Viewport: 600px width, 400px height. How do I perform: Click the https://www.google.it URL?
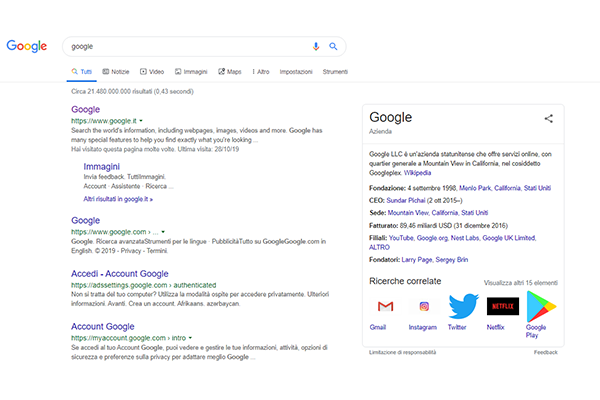pyautogui.click(x=104, y=121)
